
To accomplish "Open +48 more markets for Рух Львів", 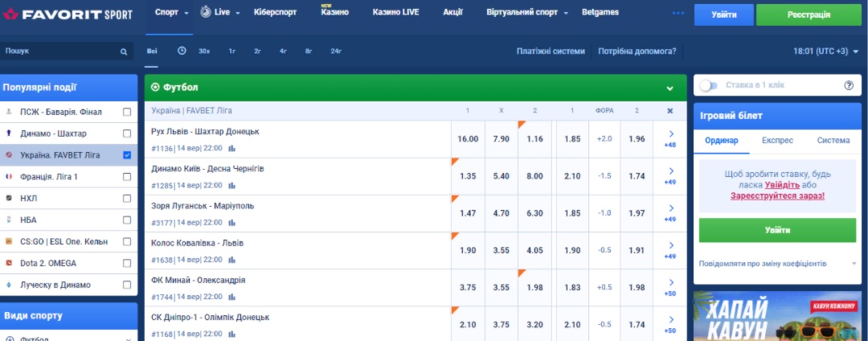I will pyautogui.click(x=670, y=139).
